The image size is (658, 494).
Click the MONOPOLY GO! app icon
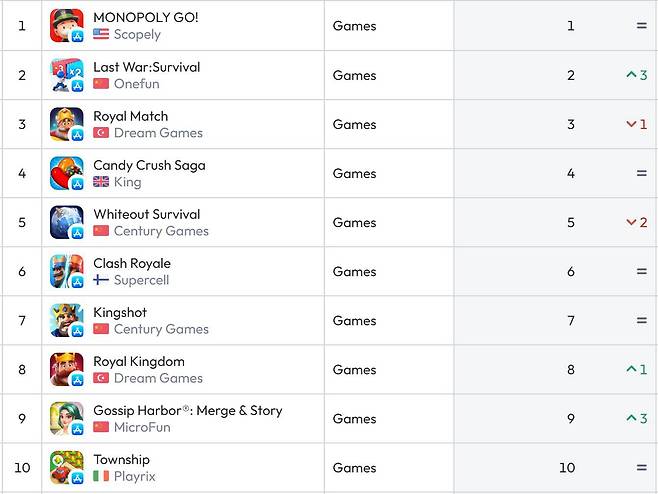[67, 25]
